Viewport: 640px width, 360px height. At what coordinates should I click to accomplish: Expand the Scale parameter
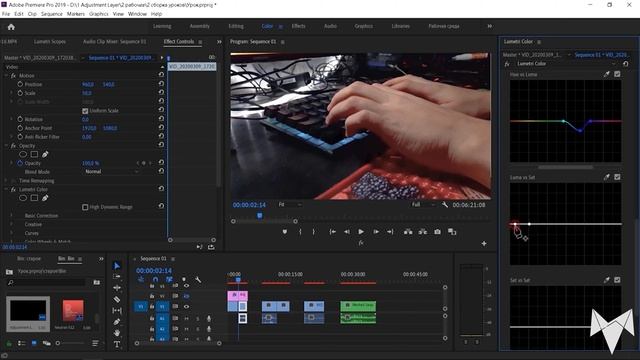click(x=11, y=93)
